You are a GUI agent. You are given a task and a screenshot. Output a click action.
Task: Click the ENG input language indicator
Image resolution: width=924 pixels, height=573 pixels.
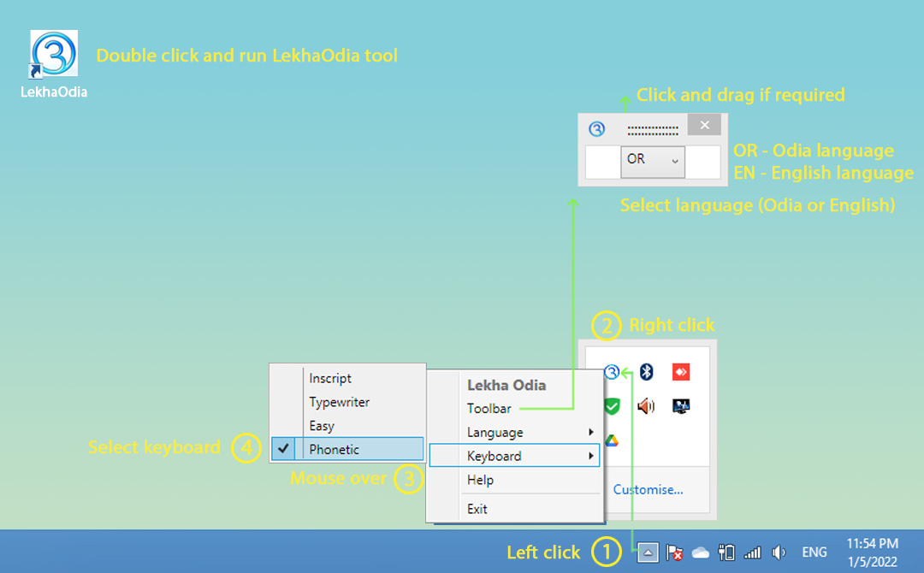tap(814, 552)
